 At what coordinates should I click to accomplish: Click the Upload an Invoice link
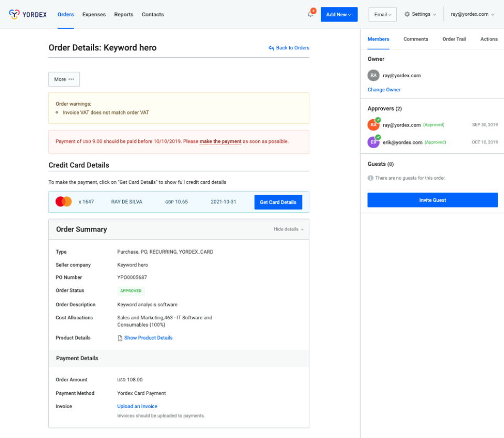pyautogui.click(x=137, y=406)
